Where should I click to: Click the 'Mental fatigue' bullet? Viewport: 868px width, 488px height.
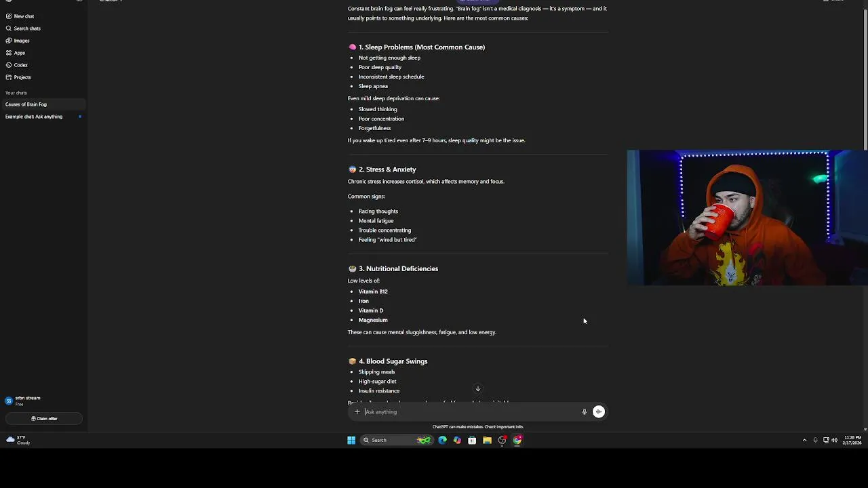(x=376, y=220)
